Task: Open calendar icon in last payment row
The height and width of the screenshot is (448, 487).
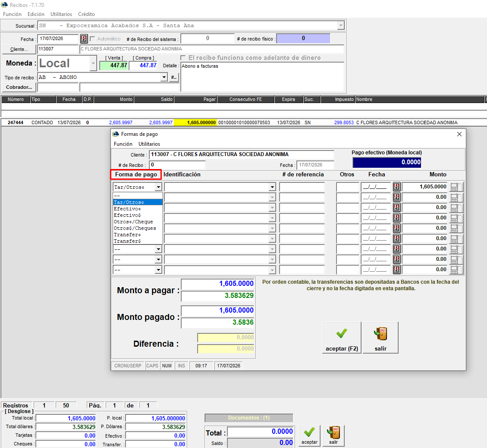Action: pyautogui.click(x=396, y=269)
